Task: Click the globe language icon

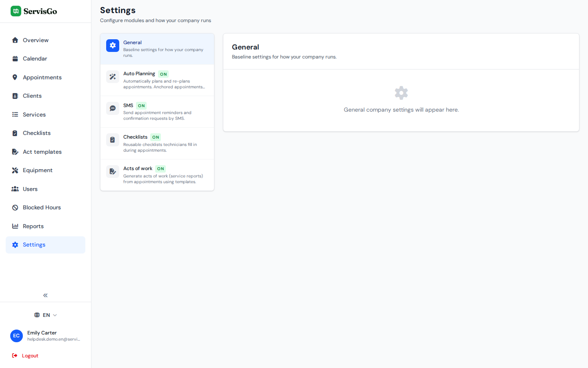Action: [37, 315]
